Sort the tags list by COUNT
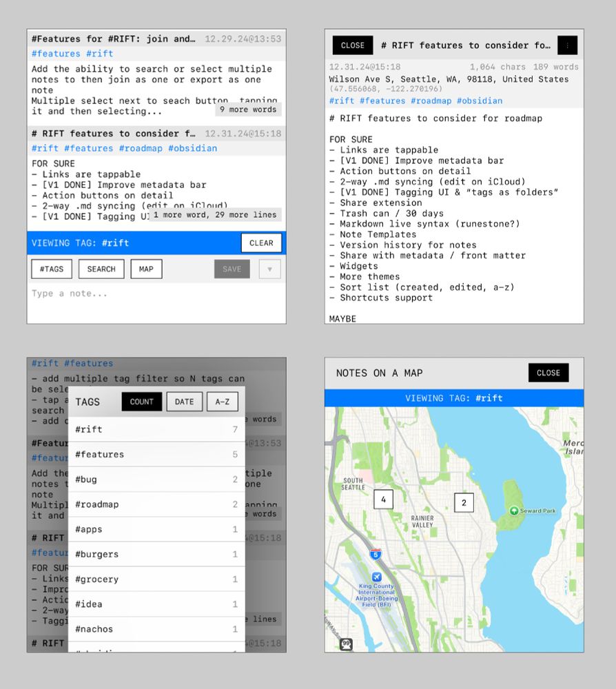The height and width of the screenshot is (689, 616). [x=141, y=402]
